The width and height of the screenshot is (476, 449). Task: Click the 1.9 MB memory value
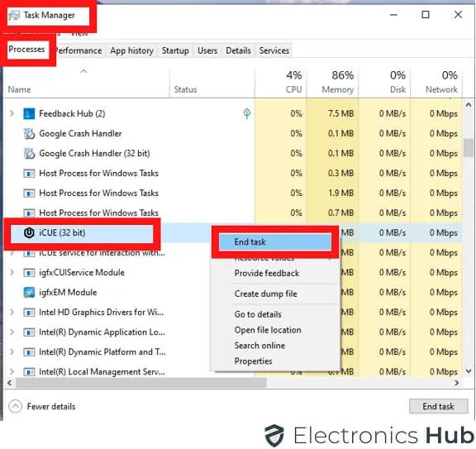click(341, 193)
